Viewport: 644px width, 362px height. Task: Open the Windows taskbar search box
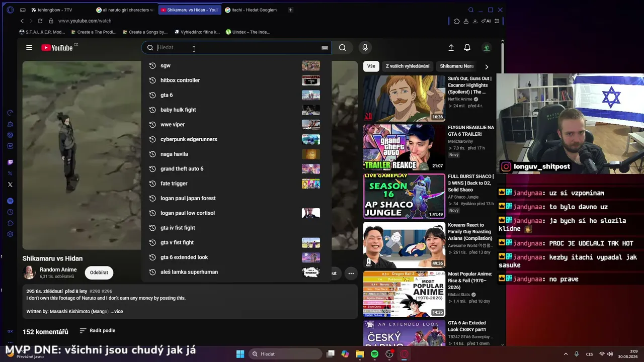[286, 354]
